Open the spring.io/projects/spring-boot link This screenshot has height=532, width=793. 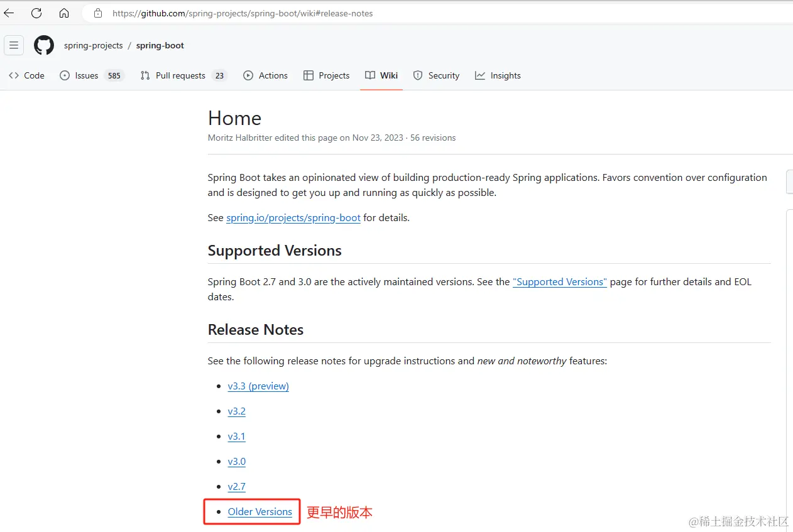[293, 217]
